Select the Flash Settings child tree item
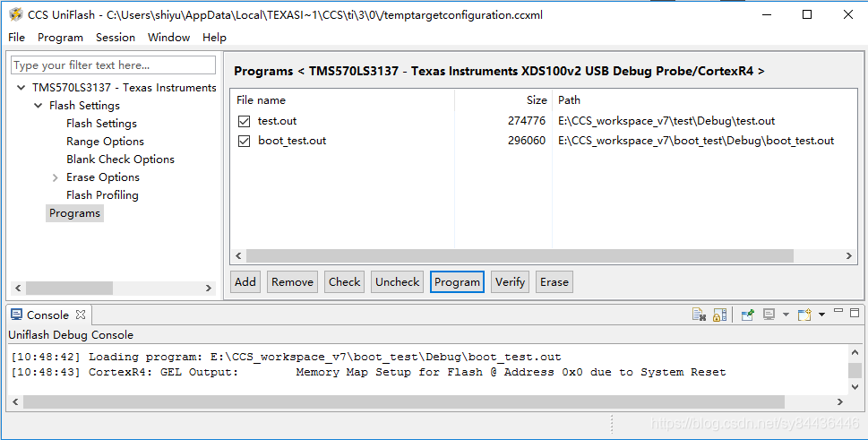 101,124
